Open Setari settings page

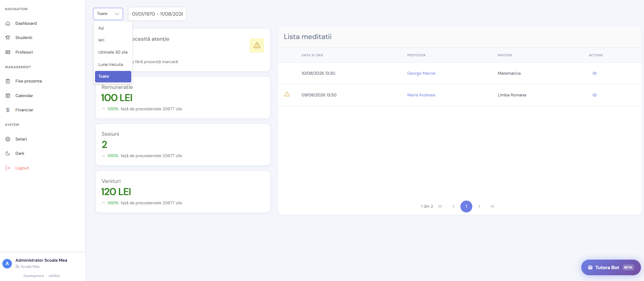21,139
